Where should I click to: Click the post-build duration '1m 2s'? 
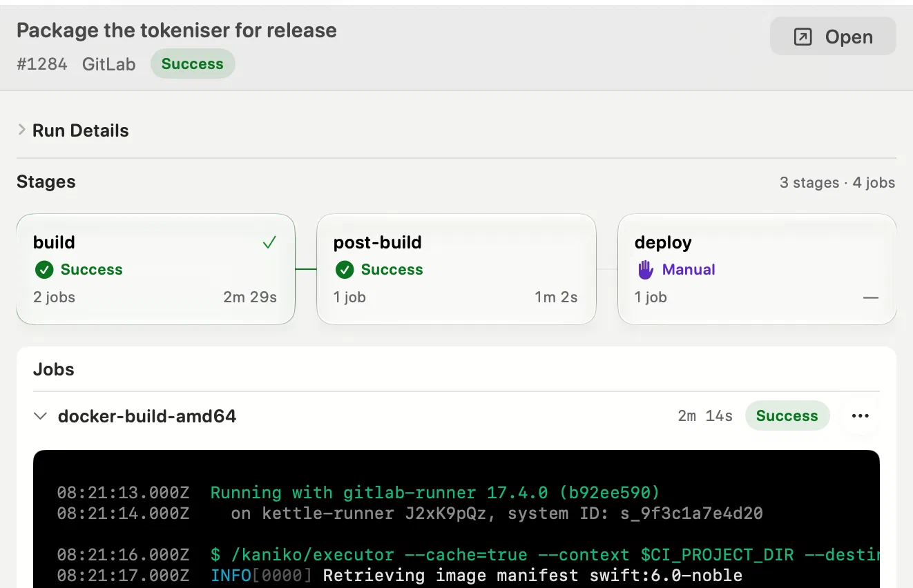pos(556,297)
